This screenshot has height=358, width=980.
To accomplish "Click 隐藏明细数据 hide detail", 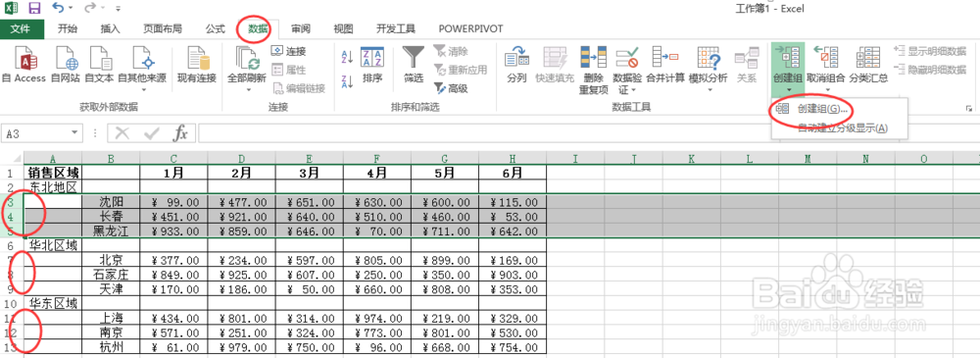I will point(930,70).
